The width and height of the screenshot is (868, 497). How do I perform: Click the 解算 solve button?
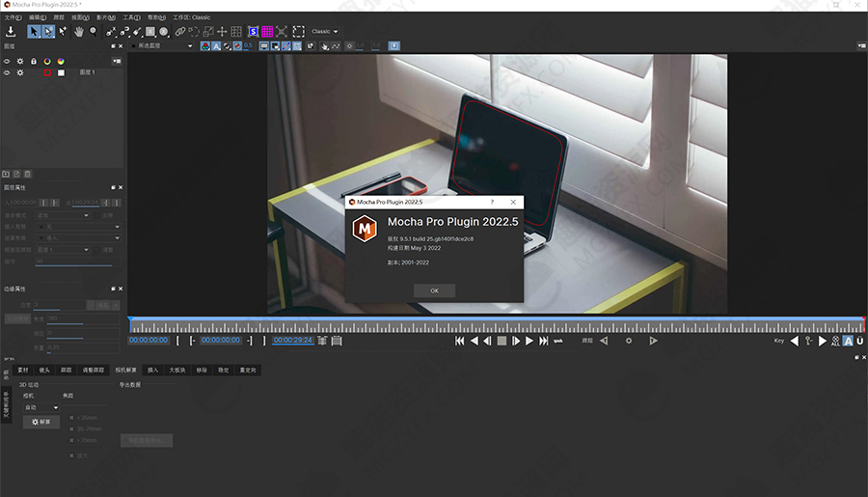coord(41,422)
